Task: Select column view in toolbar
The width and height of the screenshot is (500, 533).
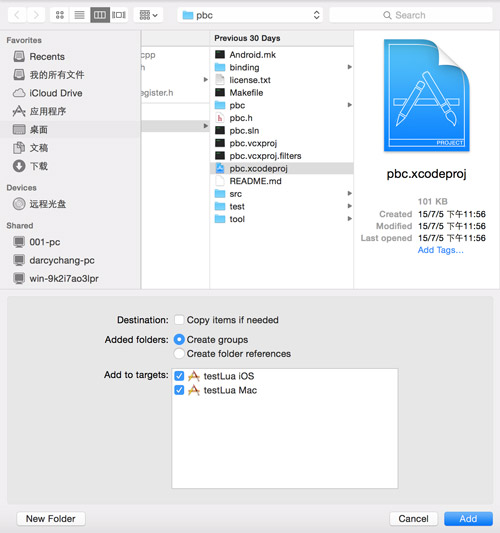Action: (x=100, y=15)
